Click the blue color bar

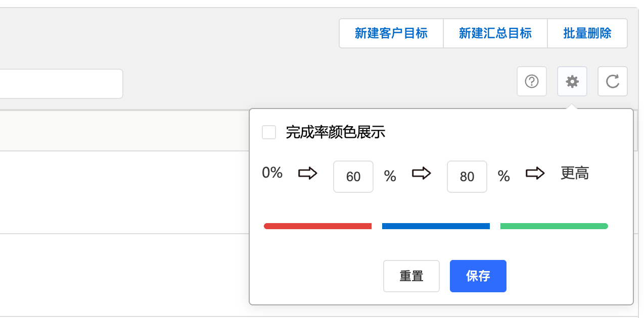(436, 226)
